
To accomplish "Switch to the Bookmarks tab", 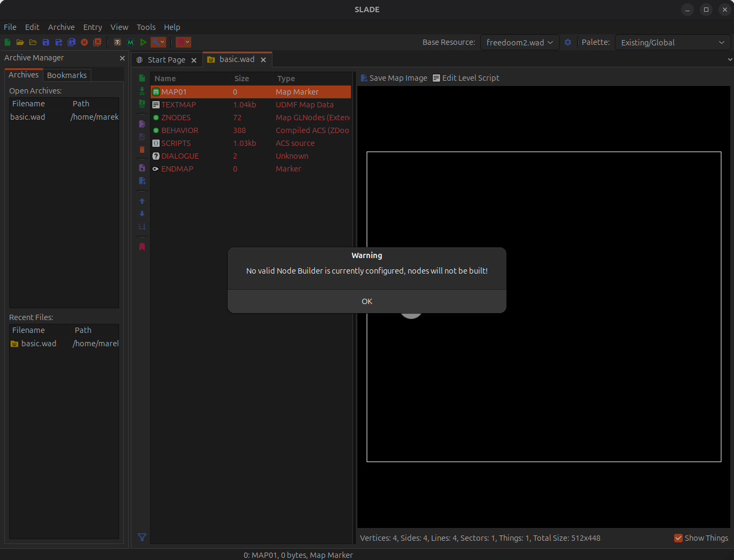I will tap(67, 75).
